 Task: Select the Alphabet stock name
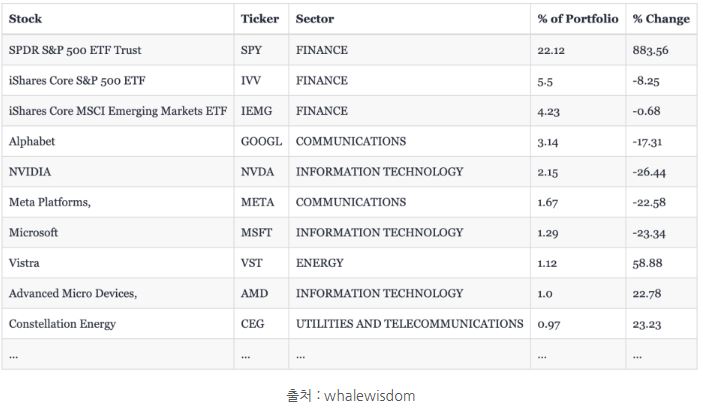[x=32, y=141]
